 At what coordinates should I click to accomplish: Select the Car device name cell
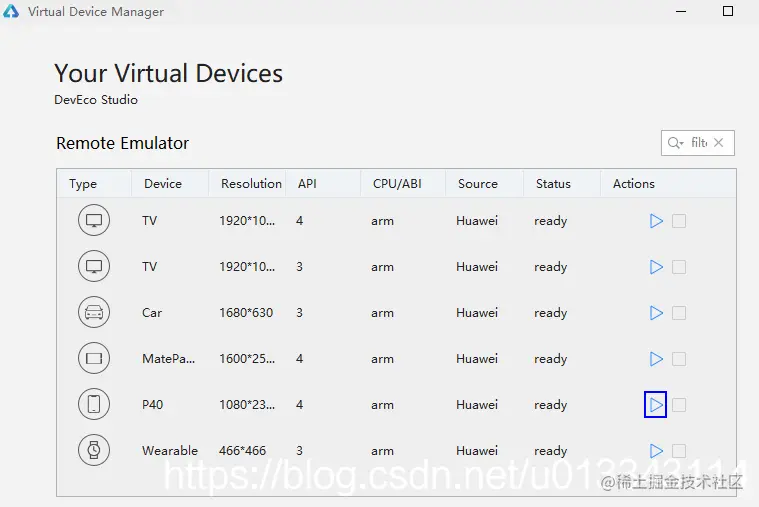[x=152, y=313]
